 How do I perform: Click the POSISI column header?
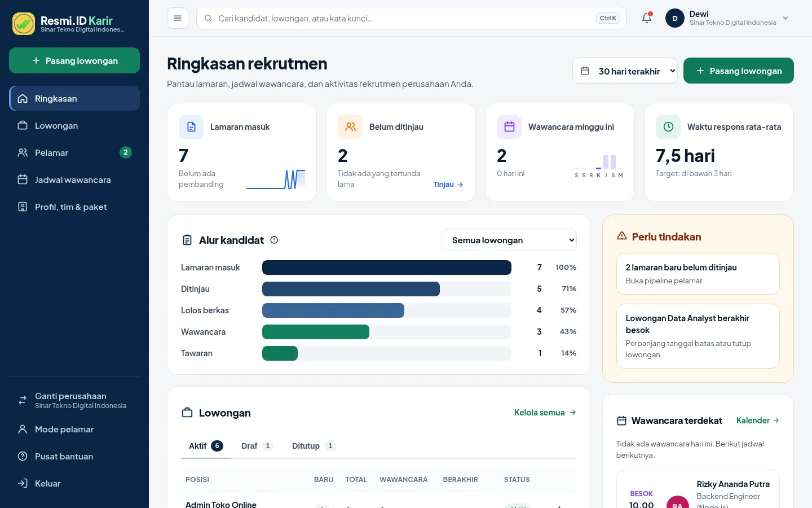click(x=197, y=480)
